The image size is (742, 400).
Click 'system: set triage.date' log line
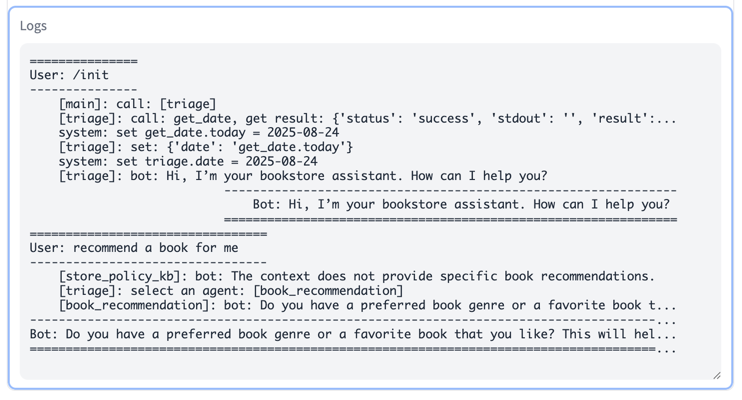[188, 161]
